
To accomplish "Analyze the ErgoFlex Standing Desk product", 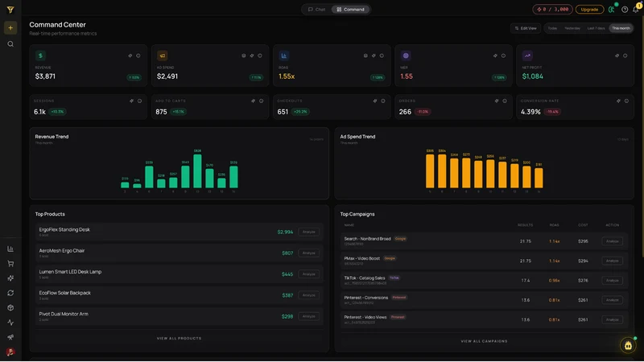I will tap(309, 232).
